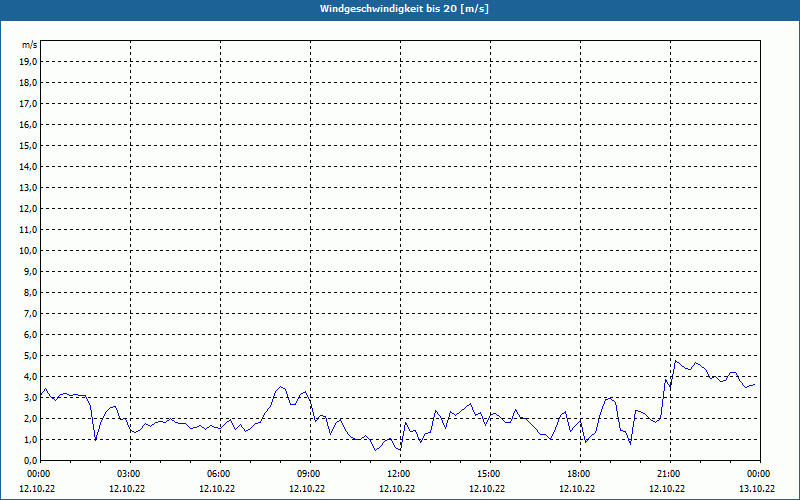Click the "03:00" time label
This screenshot has width=800, height=500.
point(131,474)
